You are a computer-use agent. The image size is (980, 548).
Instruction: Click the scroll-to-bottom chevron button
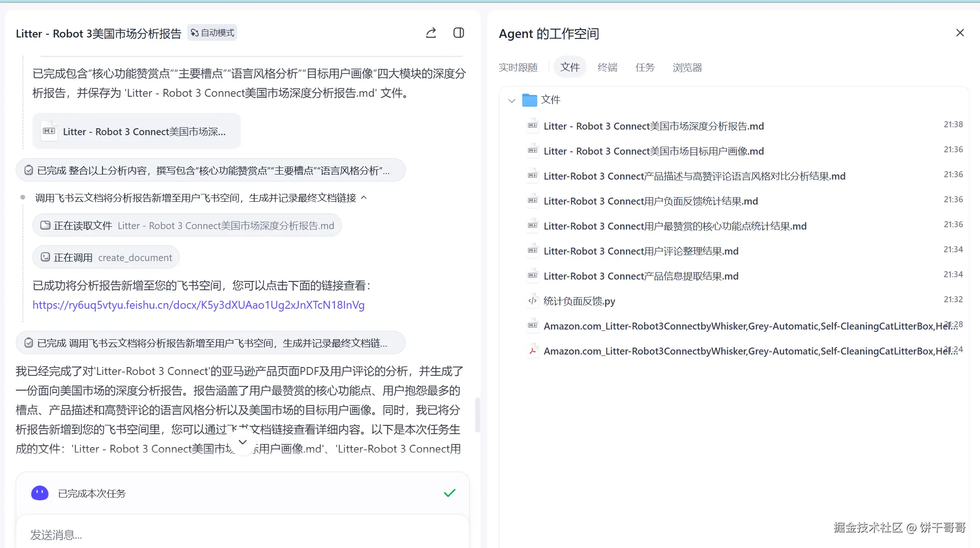(243, 442)
